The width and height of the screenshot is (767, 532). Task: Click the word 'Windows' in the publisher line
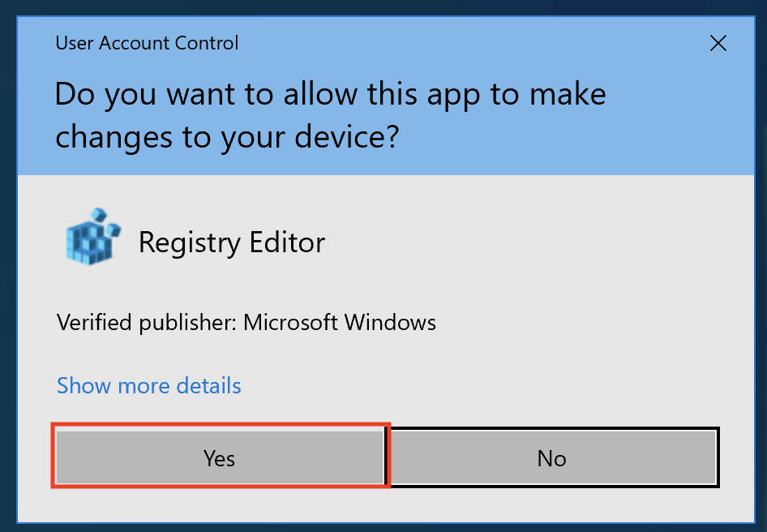tap(390, 323)
